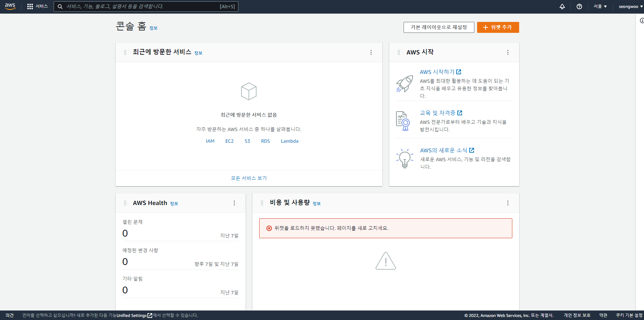
Task: Click the 열린 문제 count value
Action: (125, 233)
